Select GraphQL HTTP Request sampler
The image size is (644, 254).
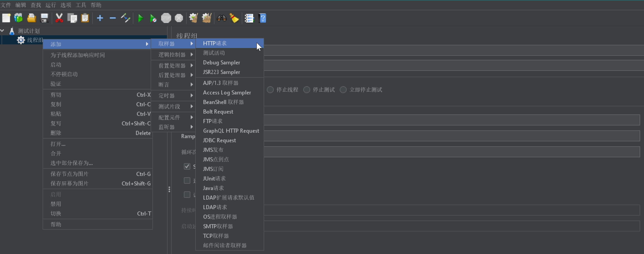(x=230, y=130)
